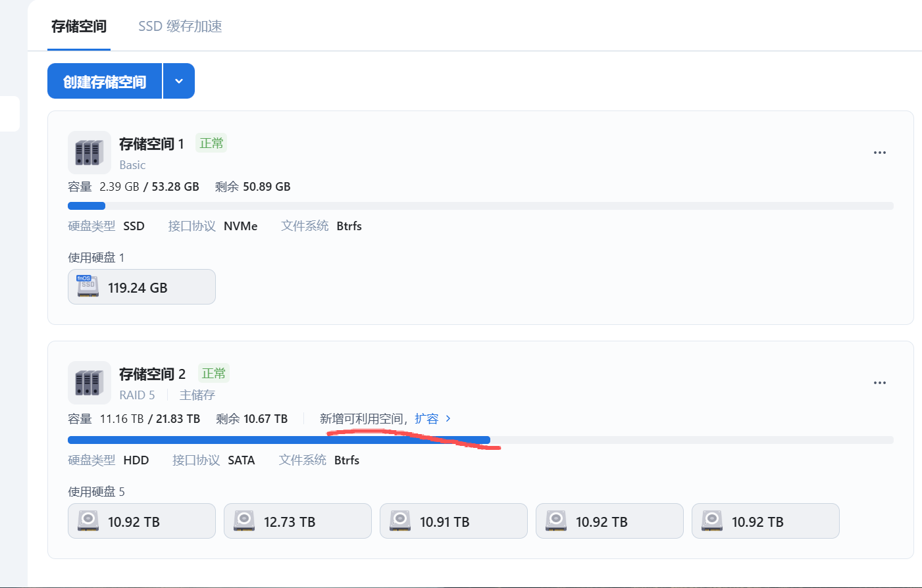The width and height of the screenshot is (922, 588).
Task: Click the 剩余 50.89 GB text
Action: tap(253, 187)
